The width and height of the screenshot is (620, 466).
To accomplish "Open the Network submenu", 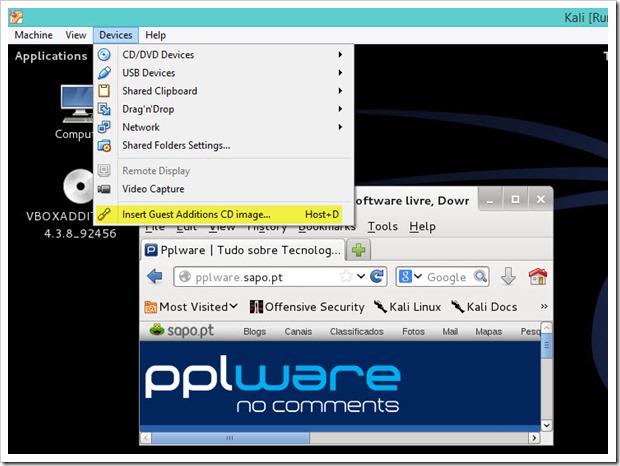I will [223, 127].
